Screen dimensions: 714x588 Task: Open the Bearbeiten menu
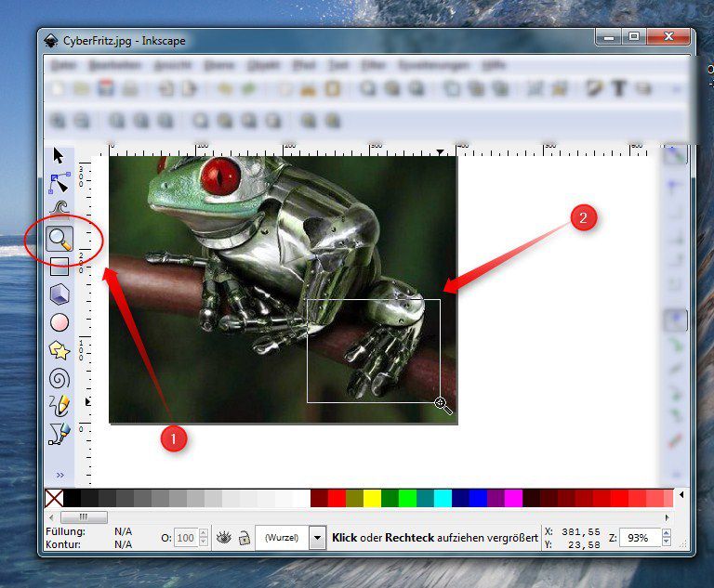point(114,66)
